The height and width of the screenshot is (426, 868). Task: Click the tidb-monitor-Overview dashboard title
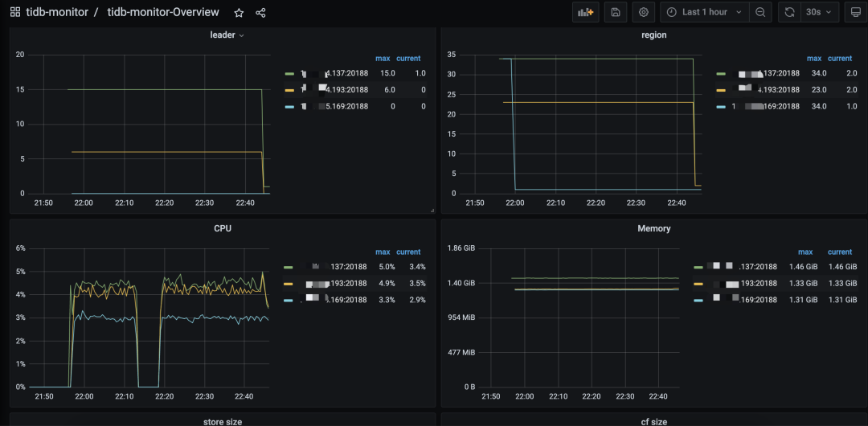pyautogui.click(x=162, y=12)
